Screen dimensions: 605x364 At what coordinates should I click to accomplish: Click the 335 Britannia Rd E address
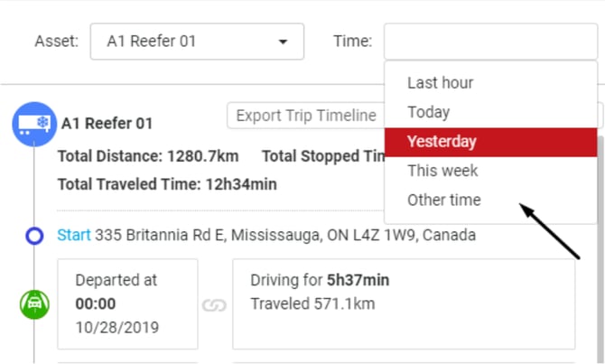[285, 236]
